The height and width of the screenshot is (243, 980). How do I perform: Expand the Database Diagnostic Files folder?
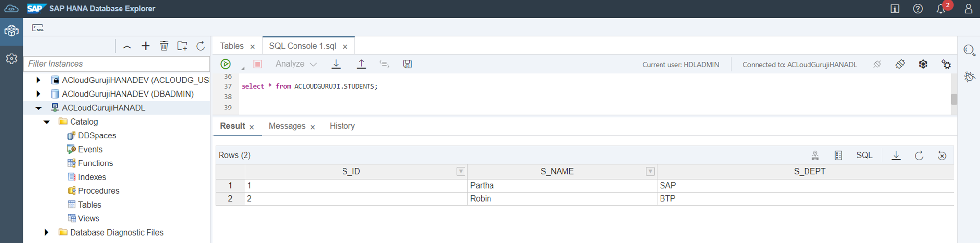coord(47,233)
